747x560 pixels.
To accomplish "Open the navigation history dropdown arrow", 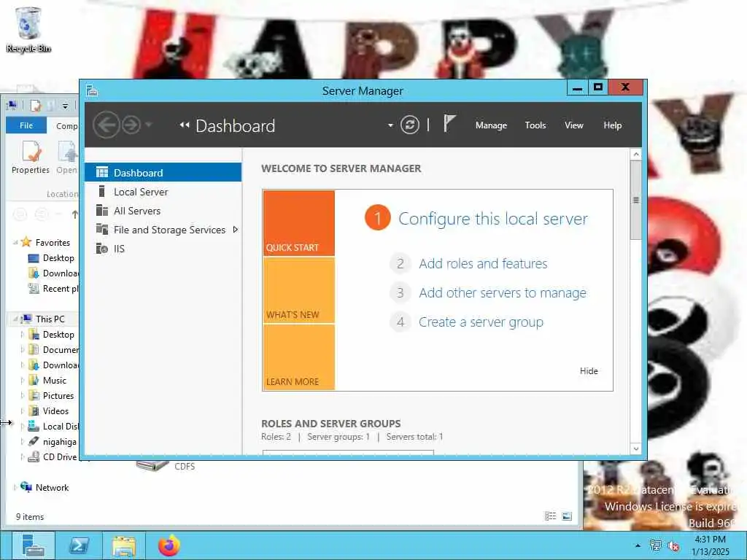I will [149, 125].
